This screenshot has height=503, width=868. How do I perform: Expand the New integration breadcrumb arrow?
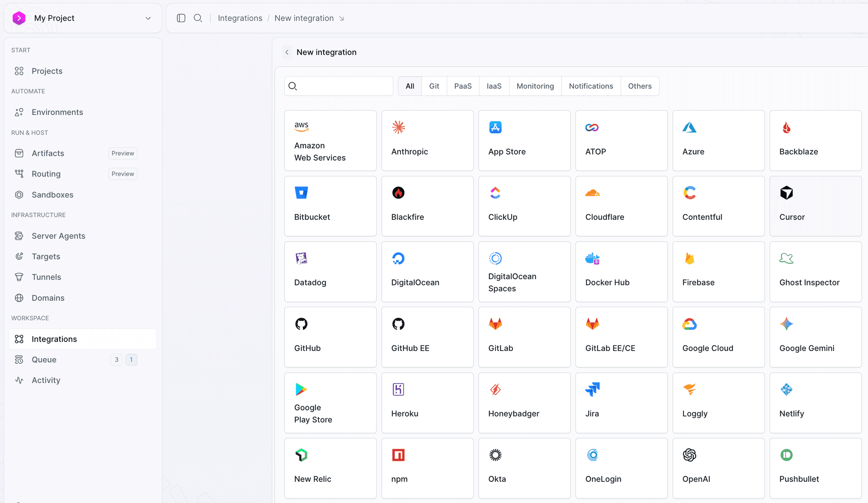pos(342,19)
